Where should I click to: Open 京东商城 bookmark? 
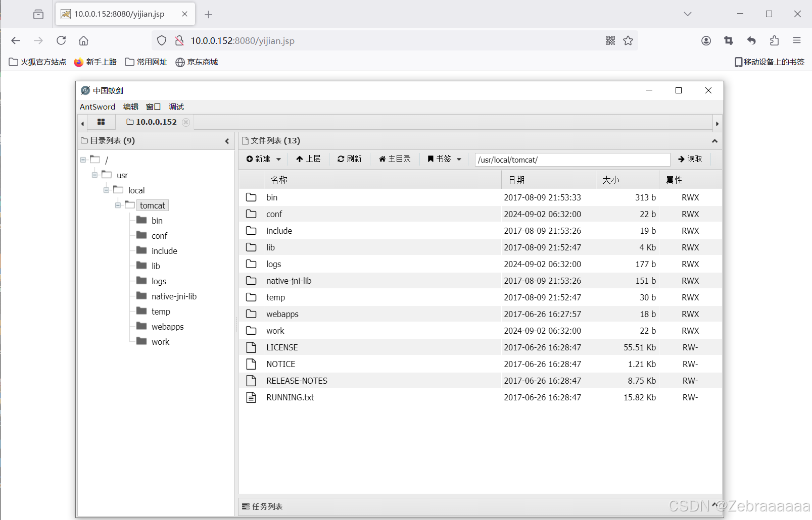point(197,62)
